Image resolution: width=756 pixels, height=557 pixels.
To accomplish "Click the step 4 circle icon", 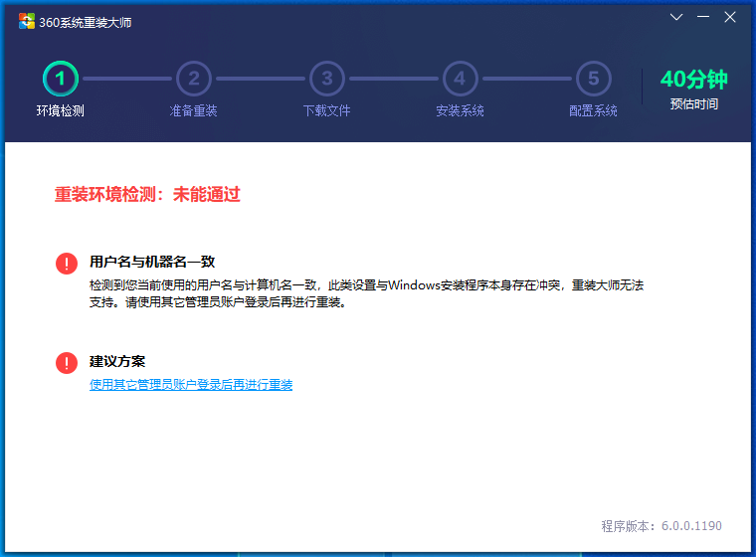I will click(460, 78).
